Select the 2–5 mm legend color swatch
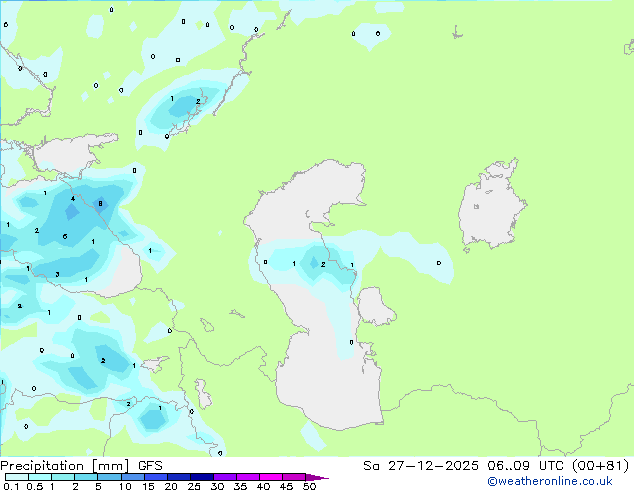 (x=86, y=477)
